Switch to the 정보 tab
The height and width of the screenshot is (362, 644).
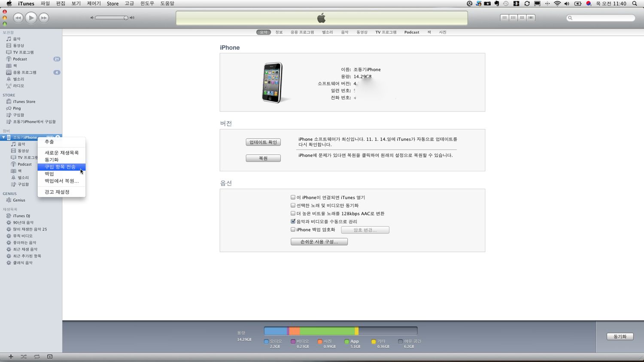point(279,32)
